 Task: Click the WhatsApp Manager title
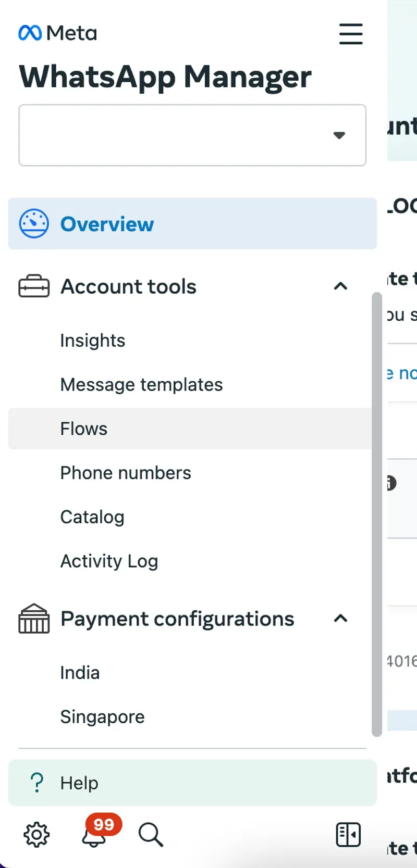coord(165,77)
